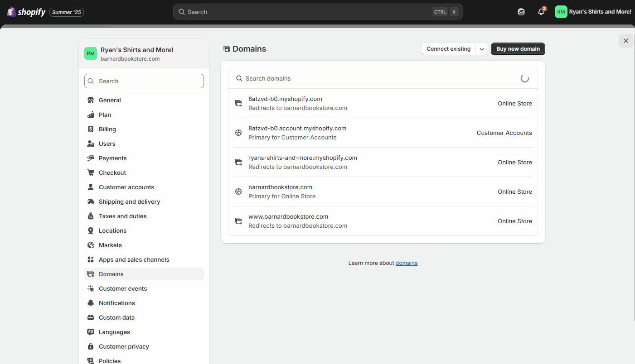Follow the 'domains' learn more link

pos(407,263)
